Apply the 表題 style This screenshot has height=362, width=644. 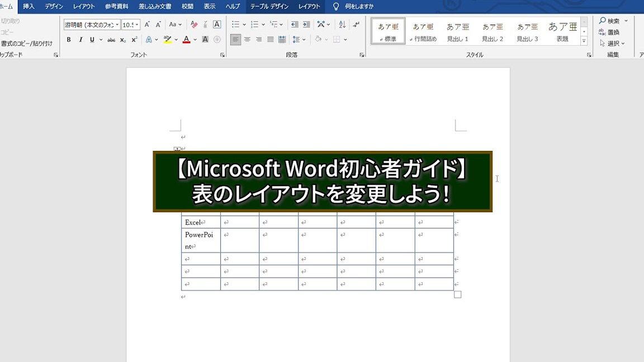pyautogui.click(x=562, y=31)
